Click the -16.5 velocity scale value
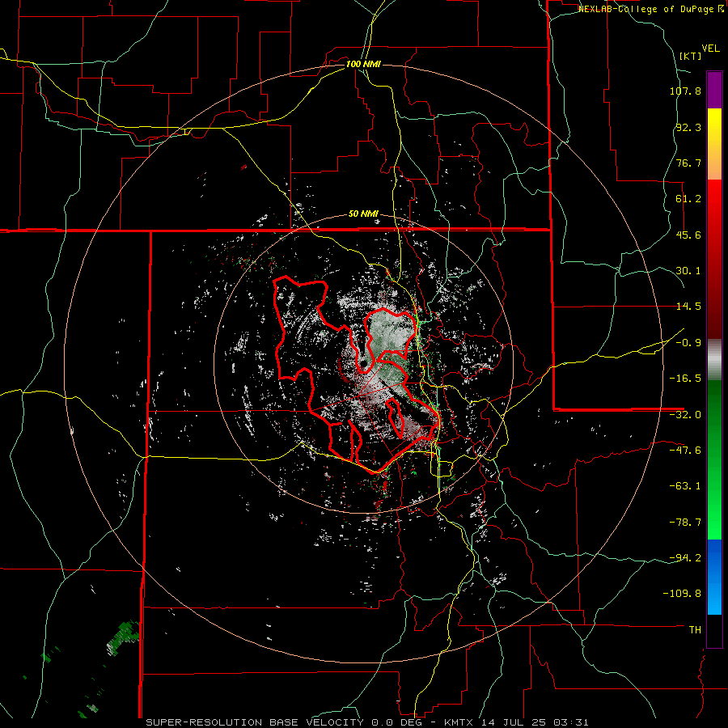Image resolution: width=728 pixels, height=728 pixels. 685,379
